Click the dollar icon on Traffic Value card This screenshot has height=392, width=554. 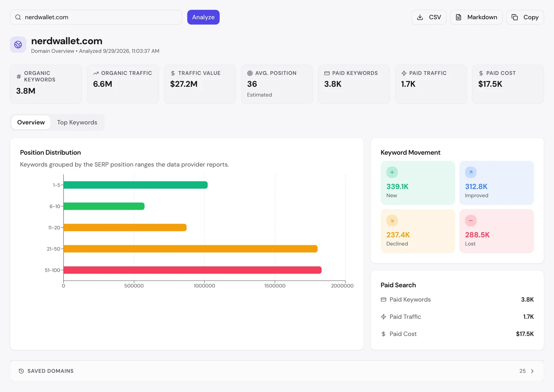coord(173,73)
